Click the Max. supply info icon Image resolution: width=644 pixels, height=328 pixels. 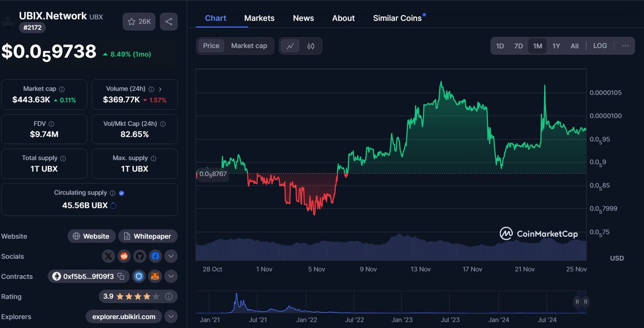153,159
